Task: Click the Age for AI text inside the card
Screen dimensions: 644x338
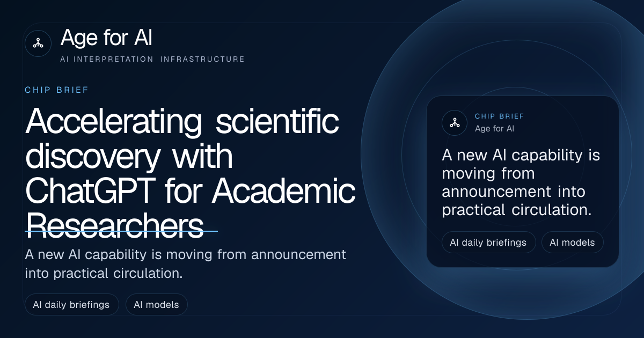Action: 495,129
